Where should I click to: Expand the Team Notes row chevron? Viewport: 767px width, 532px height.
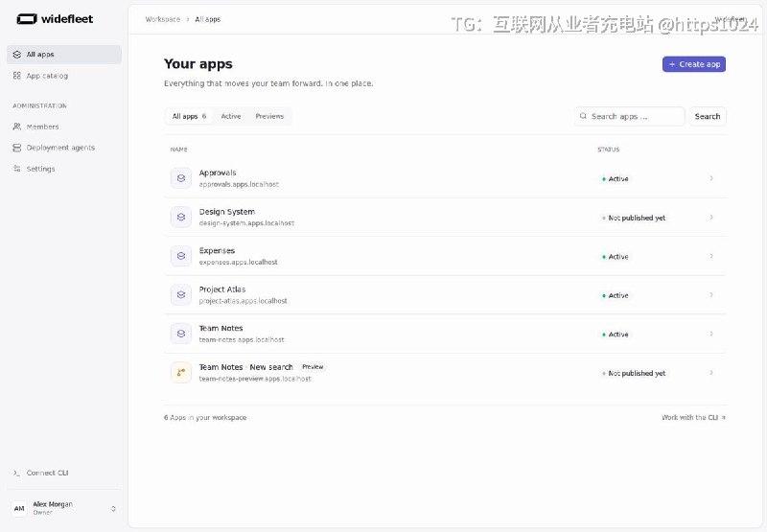pos(711,334)
